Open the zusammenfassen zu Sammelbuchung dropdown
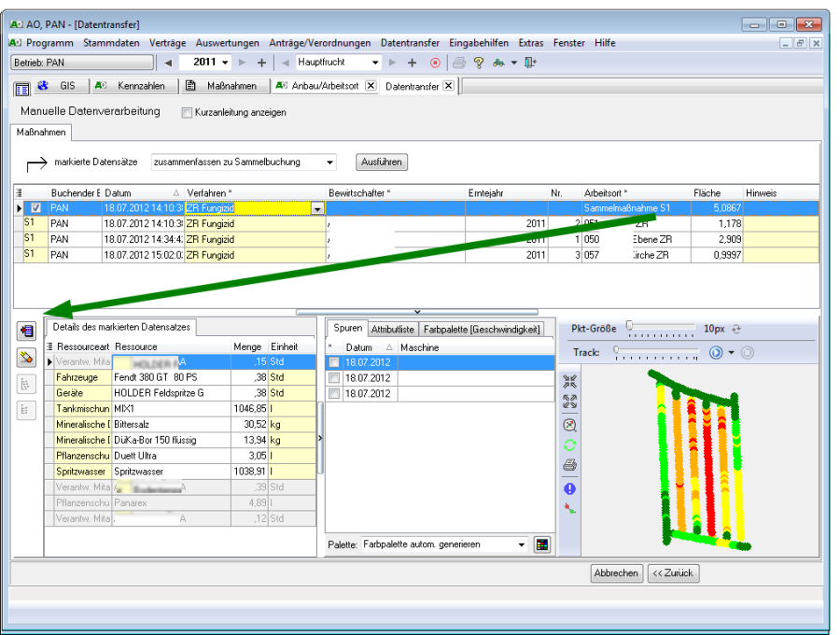This screenshot has height=635, width=840. click(x=330, y=162)
